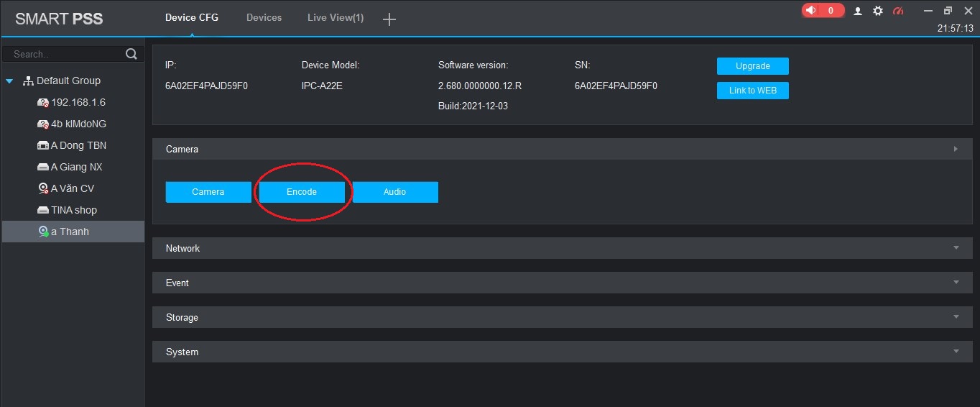Collapse the Camera section header
The width and height of the screenshot is (980, 407).
point(956,149)
